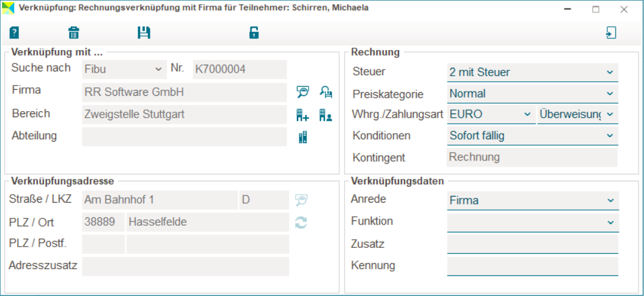644x296 pixels.
Task: Open the Anrede dropdown showing Firma
Action: click(x=532, y=200)
